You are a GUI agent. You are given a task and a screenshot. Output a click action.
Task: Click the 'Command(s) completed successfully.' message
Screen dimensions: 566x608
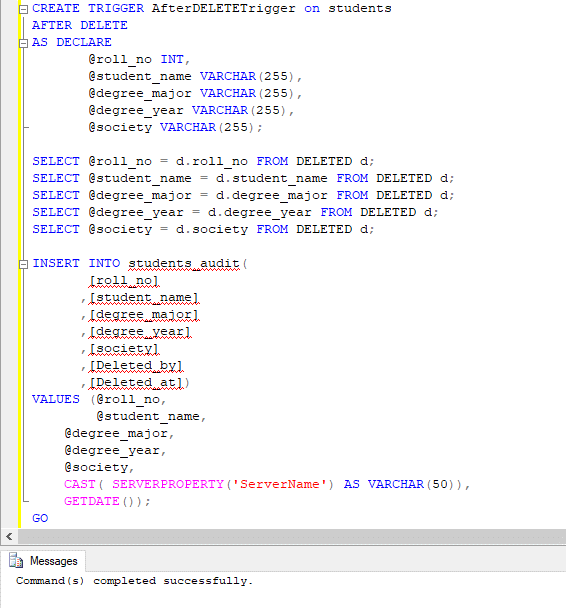(134, 581)
